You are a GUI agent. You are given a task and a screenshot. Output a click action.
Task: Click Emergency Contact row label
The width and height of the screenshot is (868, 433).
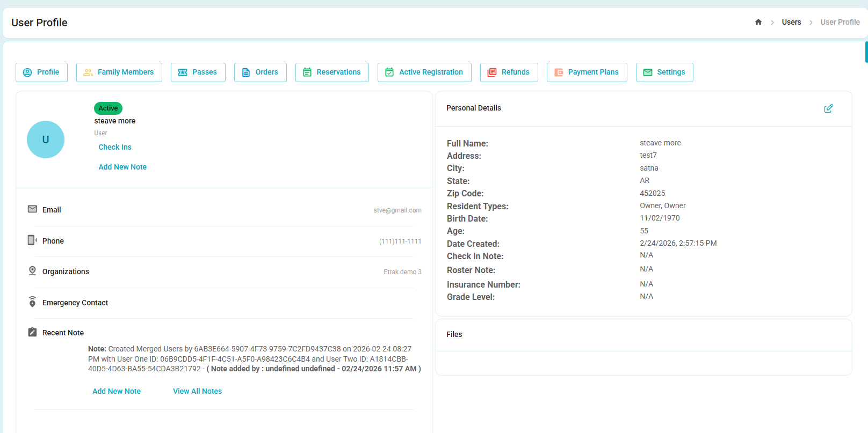pyautogui.click(x=75, y=303)
